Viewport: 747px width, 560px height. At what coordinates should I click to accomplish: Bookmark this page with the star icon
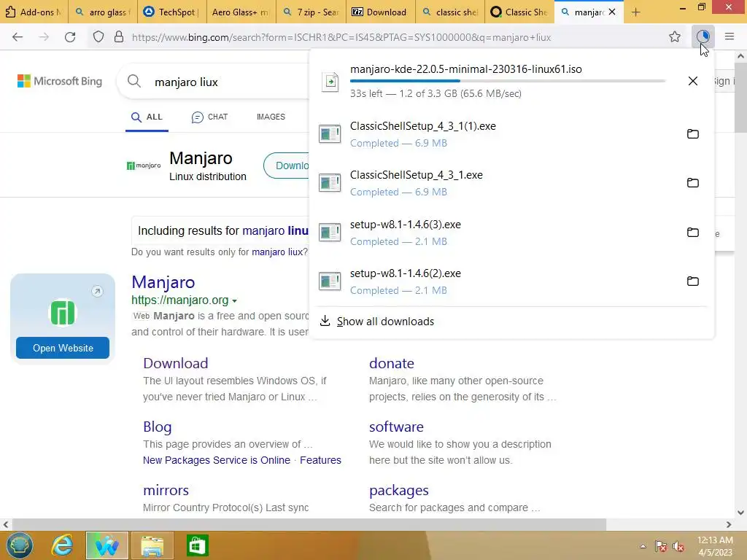675,36
